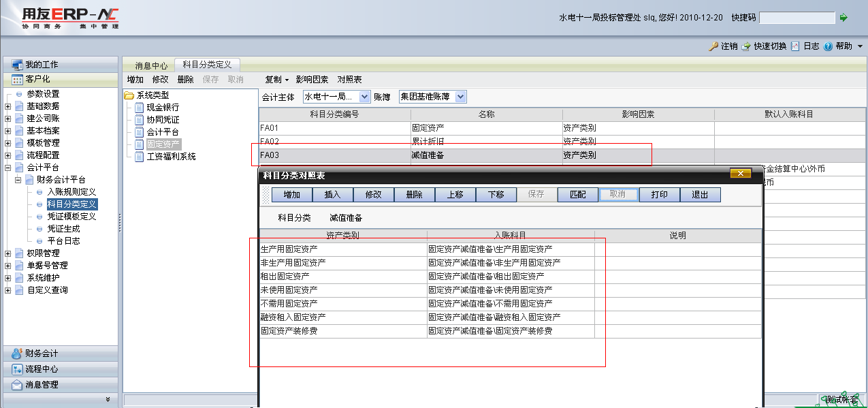Select 凭证模板定义 in navigation tree

(71, 217)
